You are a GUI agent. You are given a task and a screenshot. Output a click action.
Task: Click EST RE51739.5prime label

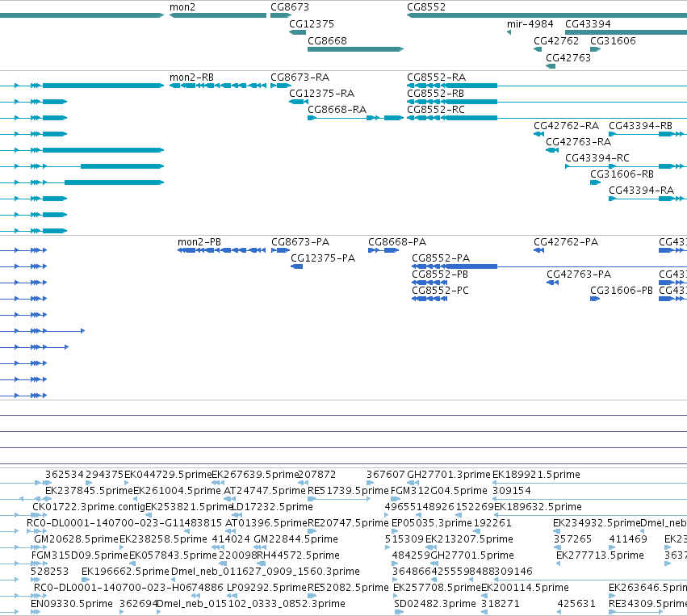(348, 491)
